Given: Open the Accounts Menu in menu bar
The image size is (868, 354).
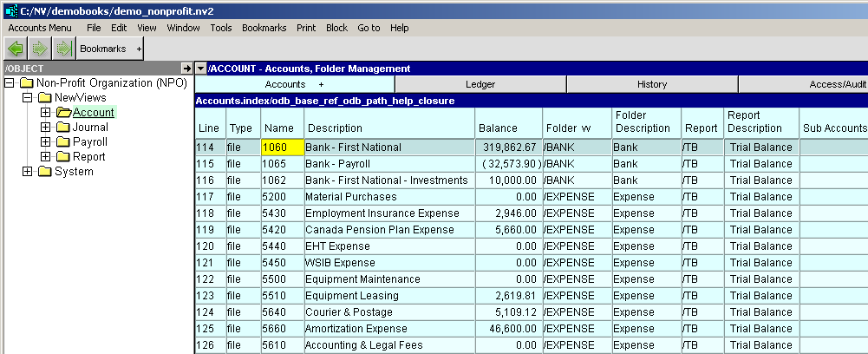Looking at the screenshot, I should pyautogui.click(x=40, y=28).
